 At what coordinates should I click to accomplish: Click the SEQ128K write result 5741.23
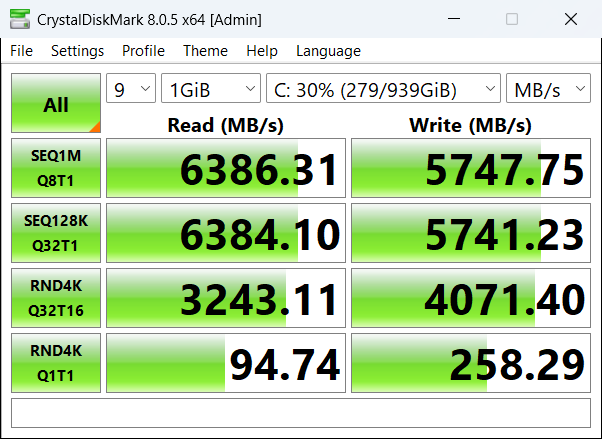pyautogui.click(x=471, y=233)
